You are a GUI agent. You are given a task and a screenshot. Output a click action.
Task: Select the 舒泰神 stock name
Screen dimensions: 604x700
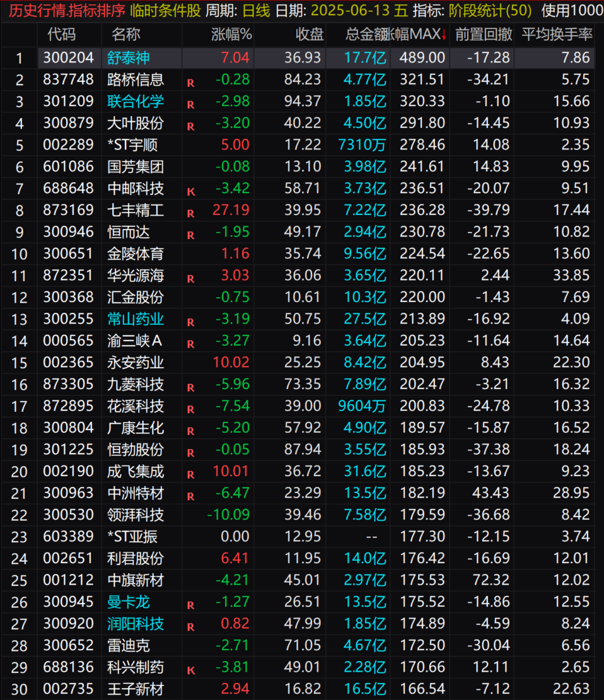(128, 57)
